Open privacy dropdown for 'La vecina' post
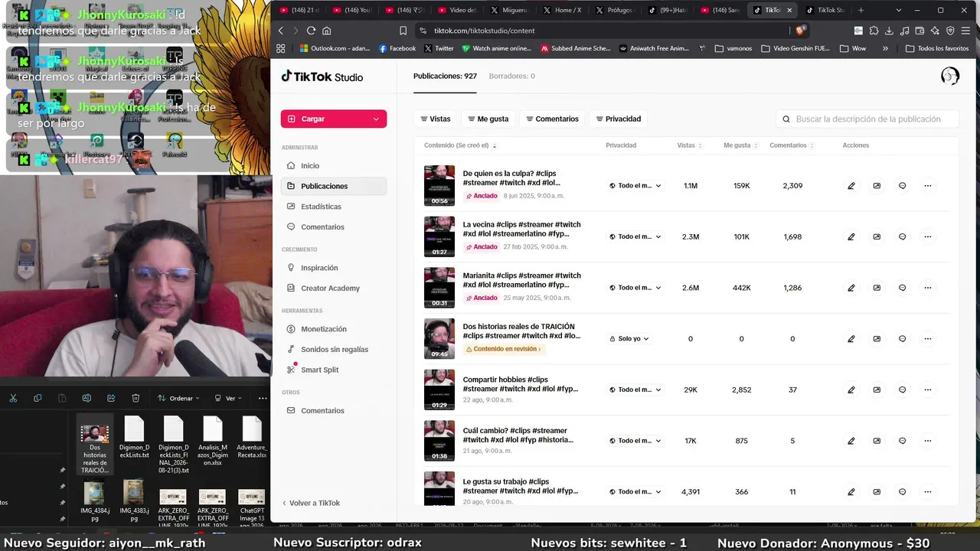Image resolution: width=980 pixels, height=551 pixels. tap(635, 236)
